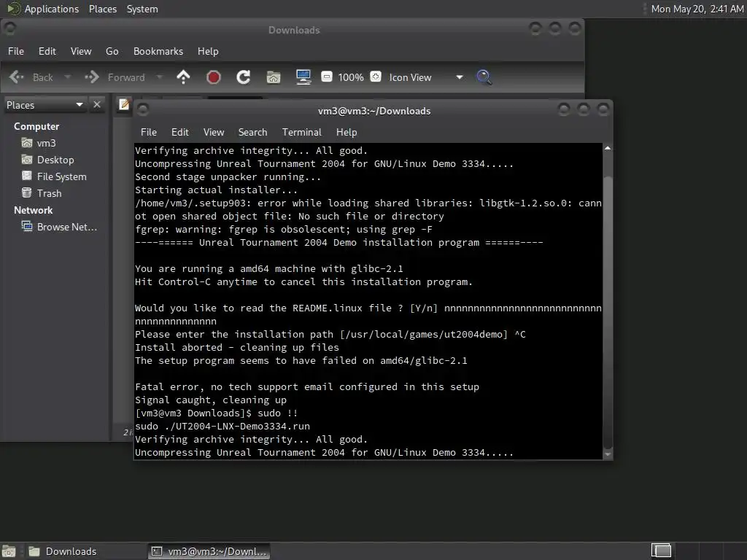Open Downloads window menu icon
Image resolution: width=747 pixels, height=560 pixels.
(x=10, y=29)
